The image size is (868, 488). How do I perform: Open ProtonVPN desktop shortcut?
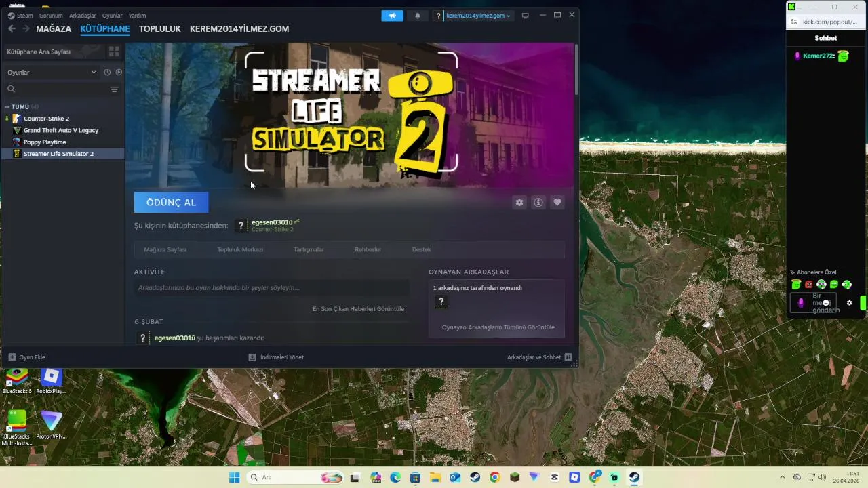click(x=51, y=426)
